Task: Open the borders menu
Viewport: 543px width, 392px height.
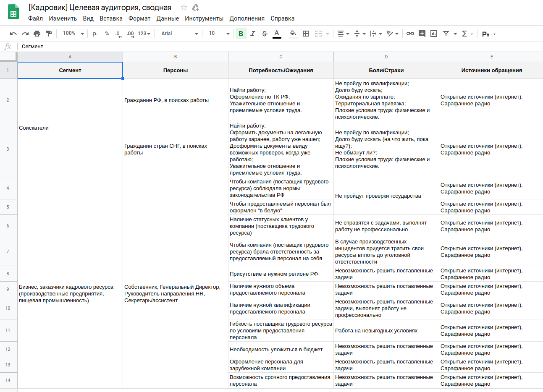Action: click(306, 34)
